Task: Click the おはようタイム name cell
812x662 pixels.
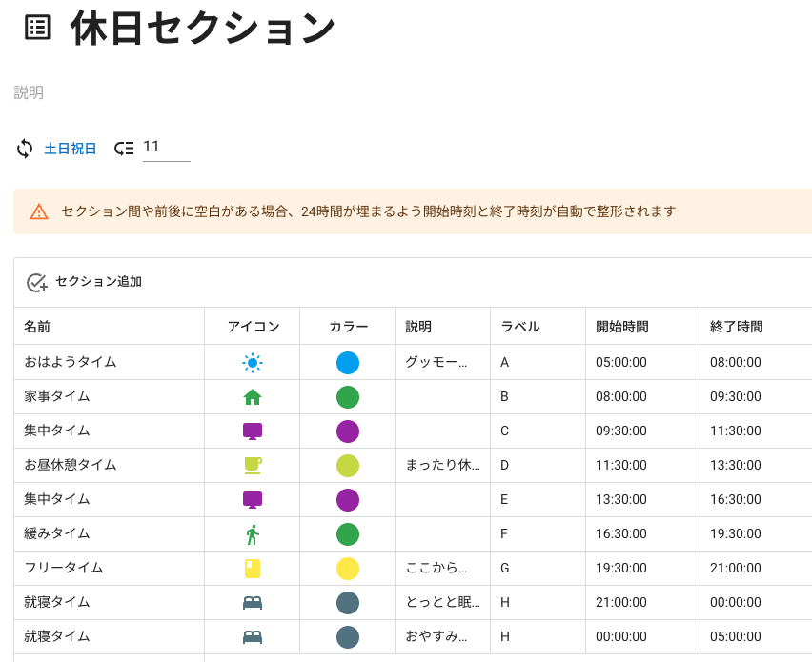Action: [x=110, y=362]
